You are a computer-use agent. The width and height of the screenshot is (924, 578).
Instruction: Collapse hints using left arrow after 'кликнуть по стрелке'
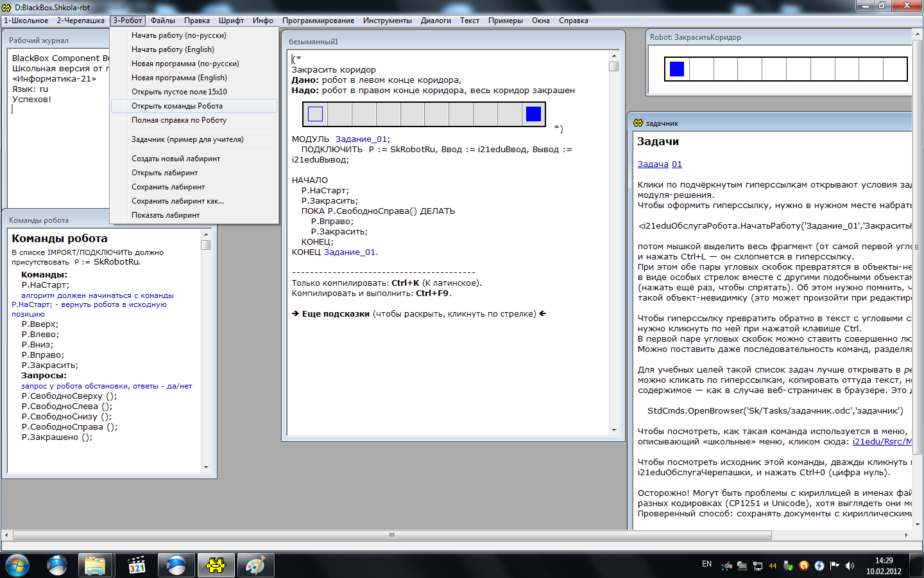tap(543, 314)
